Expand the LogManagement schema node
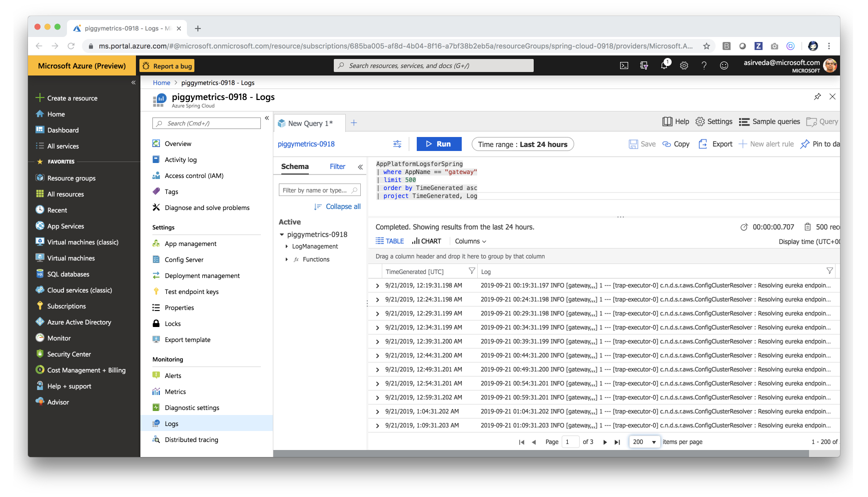This screenshot has height=497, width=868. (x=286, y=246)
